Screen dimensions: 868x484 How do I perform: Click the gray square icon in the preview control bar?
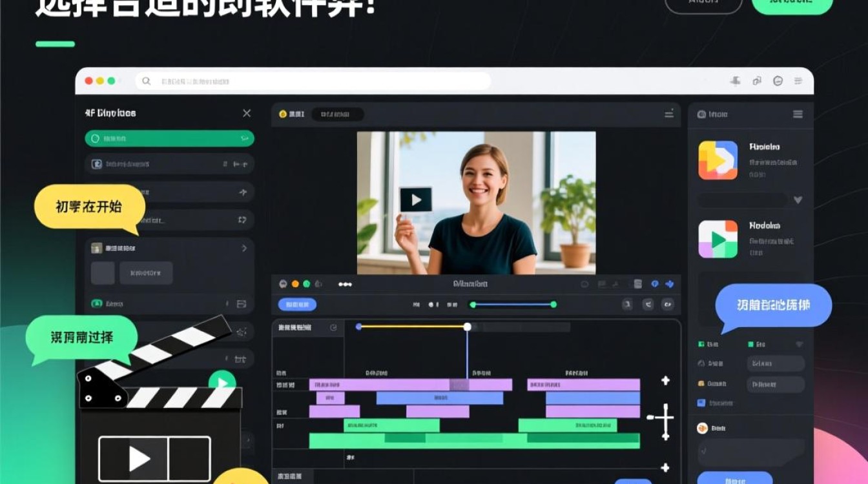638,284
